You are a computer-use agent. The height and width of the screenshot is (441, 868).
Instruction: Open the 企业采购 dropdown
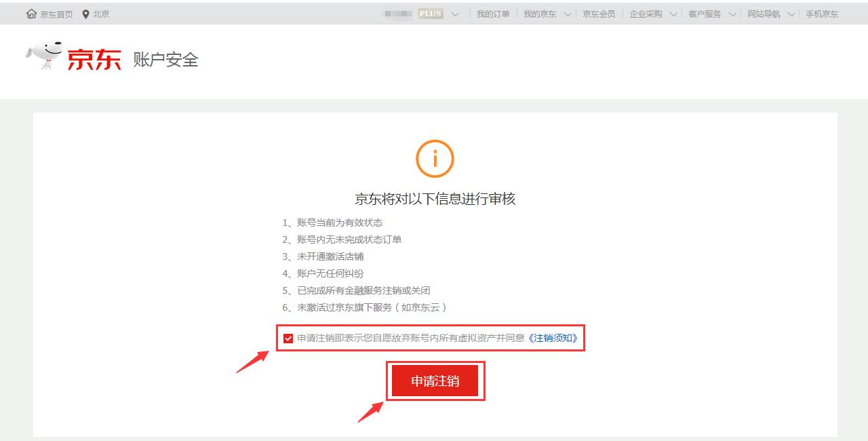tap(673, 12)
